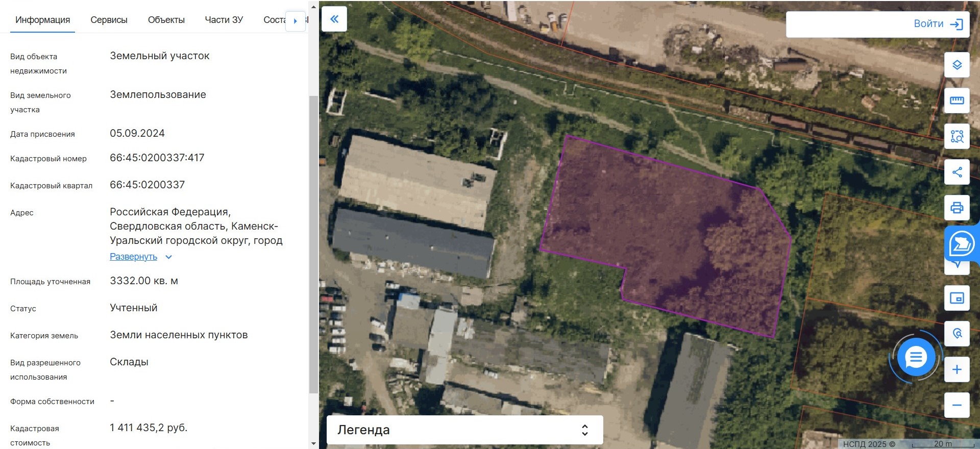Click the cadastral cost 1 411 435,2 руб.
The width and height of the screenshot is (980, 449).
(x=149, y=428)
